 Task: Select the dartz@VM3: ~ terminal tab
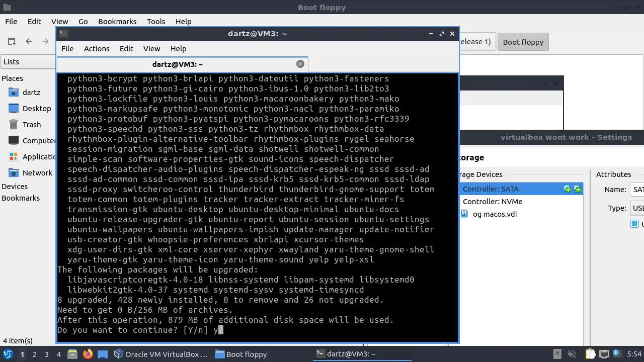click(182, 64)
